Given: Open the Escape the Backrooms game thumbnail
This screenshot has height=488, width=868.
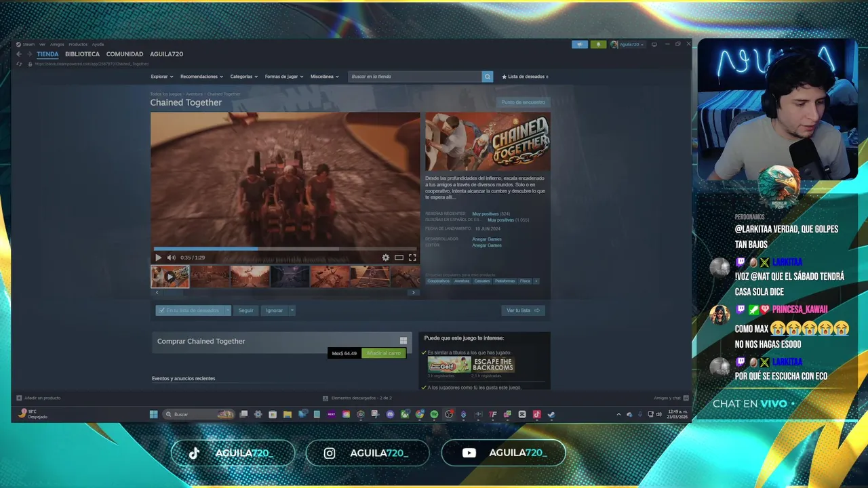Looking at the screenshot, I should (x=493, y=365).
